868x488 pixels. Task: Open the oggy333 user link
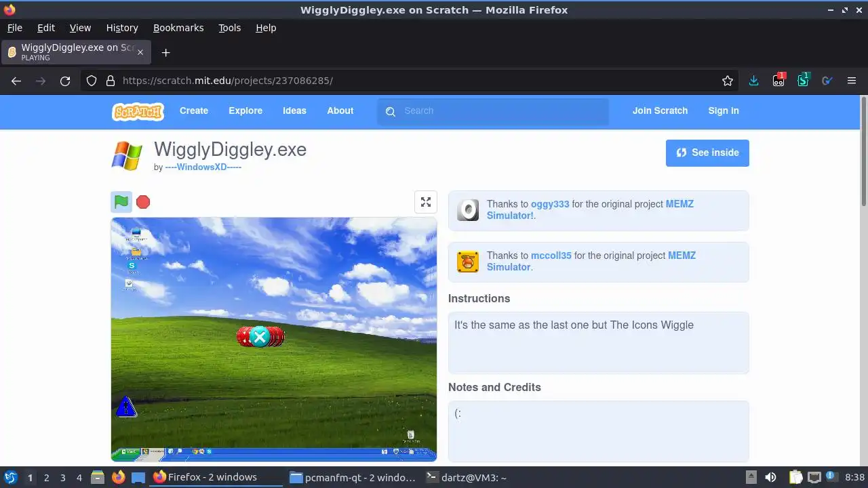(x=550, y=204)
